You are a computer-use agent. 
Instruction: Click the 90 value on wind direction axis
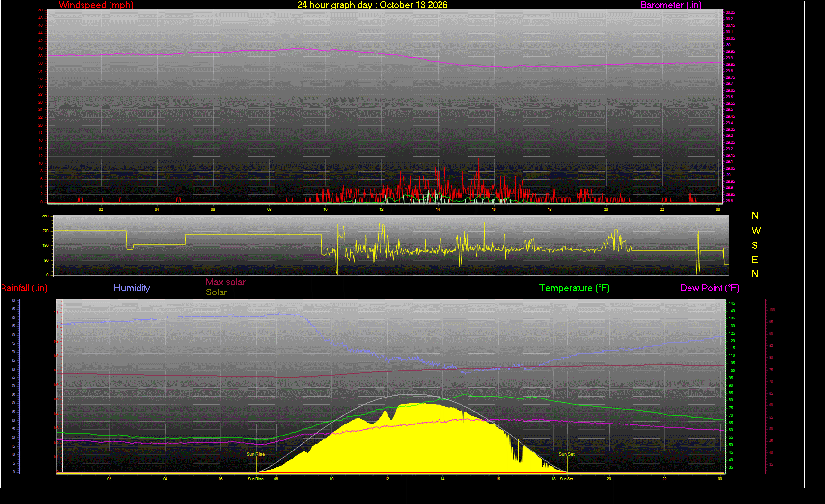pyautogui.click(x=46, y=260)
